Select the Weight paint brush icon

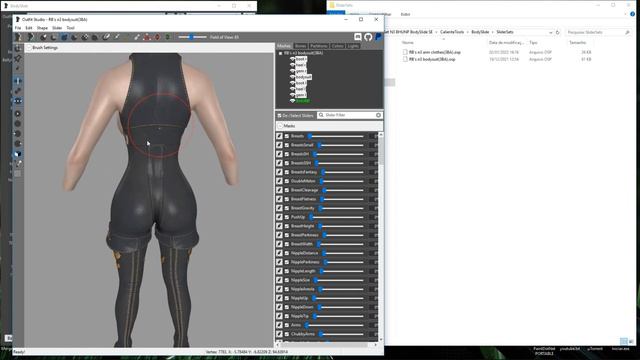117,37
